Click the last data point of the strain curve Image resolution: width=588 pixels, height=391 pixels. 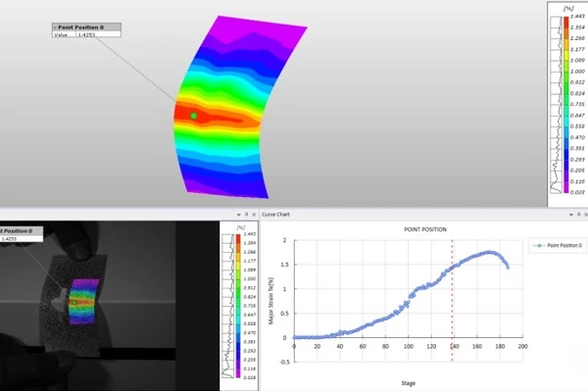pyautogui.click(x=508, y=268)
